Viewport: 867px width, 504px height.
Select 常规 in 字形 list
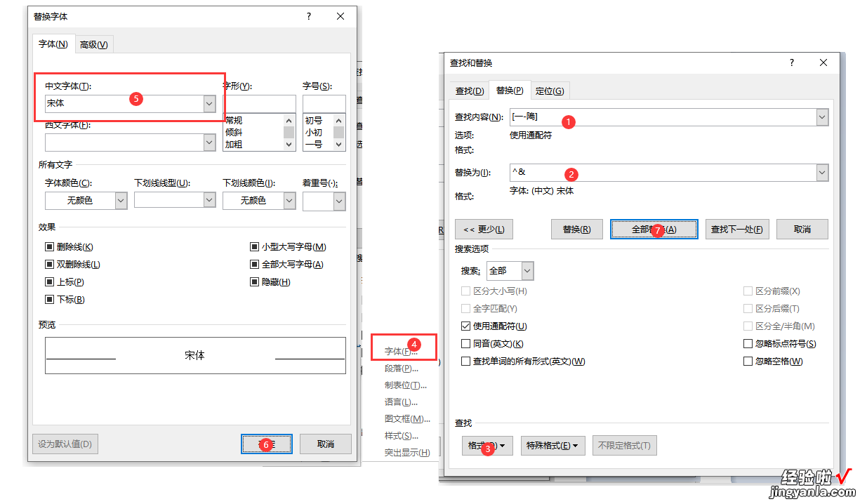pyautogui.click(x=234, y=121)
